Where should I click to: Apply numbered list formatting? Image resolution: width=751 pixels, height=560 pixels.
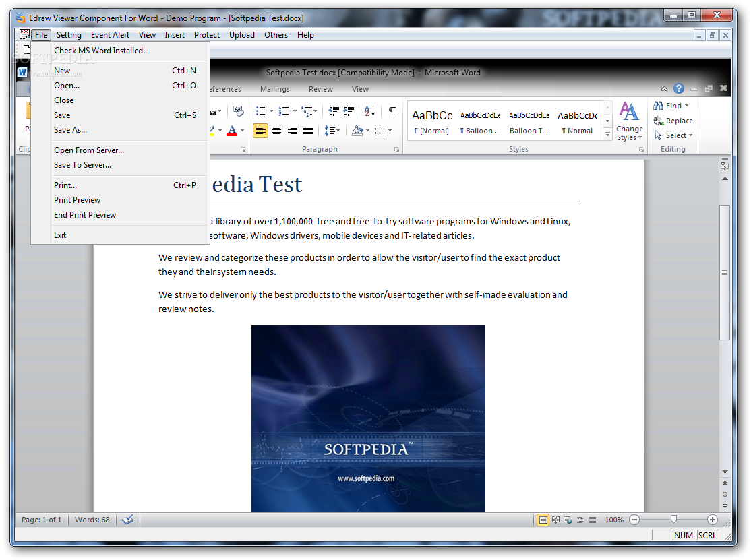(x=284, y=111)
